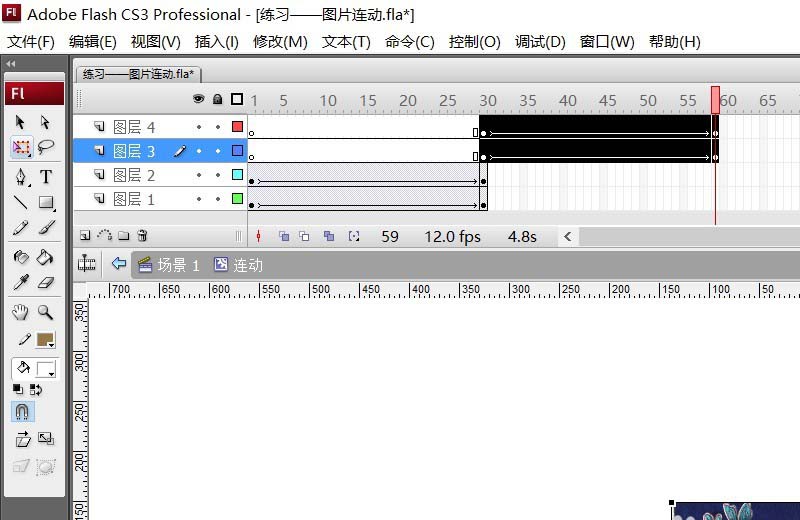This screenshot has width=800, height=520.
Task: Open the 视图(V) menu
Action: [x=156, y=42]
